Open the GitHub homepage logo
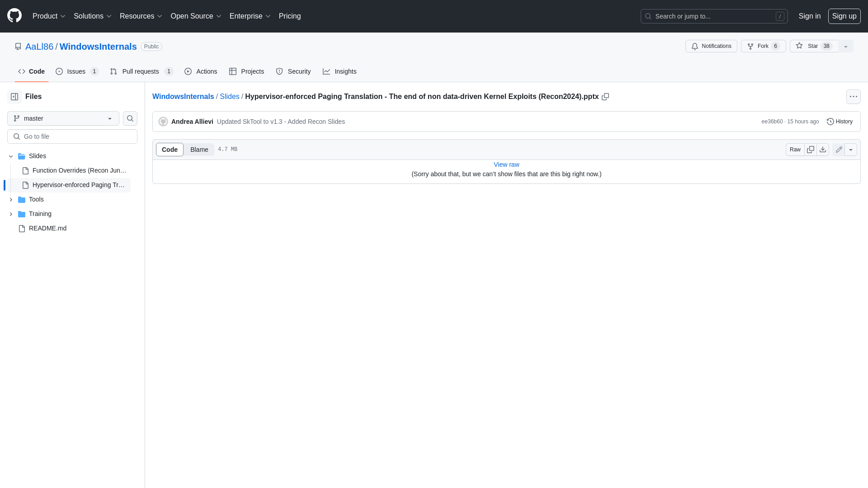This screenshot has height=488, width=868. pos(14,16)
